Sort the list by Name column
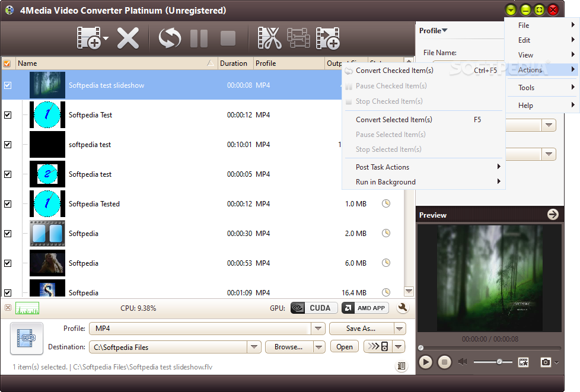580x392 pixels. coord(116,63)
